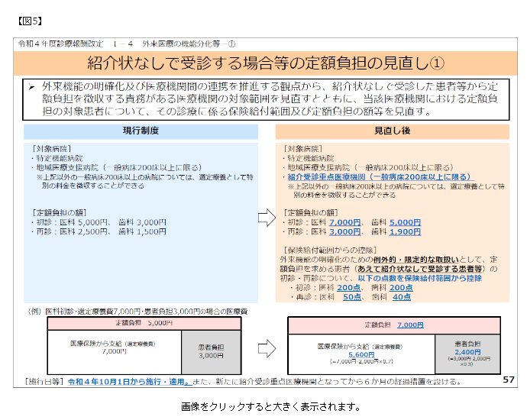Click caption 画像をクリックすると大きく表示されます。
The height and width of the screenshot is (420, 527).
tap(271, 406)
